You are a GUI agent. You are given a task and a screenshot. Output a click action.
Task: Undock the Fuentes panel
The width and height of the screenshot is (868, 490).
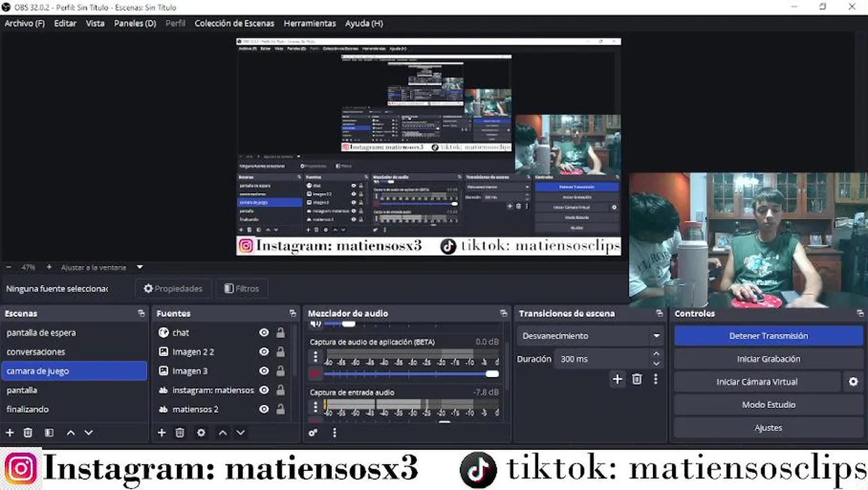pos(293,314)
